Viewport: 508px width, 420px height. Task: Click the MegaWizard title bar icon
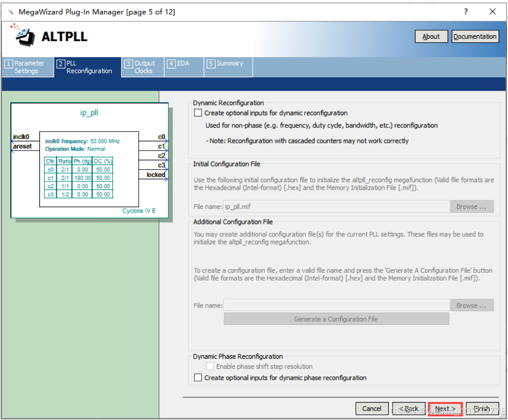[11, 12]
